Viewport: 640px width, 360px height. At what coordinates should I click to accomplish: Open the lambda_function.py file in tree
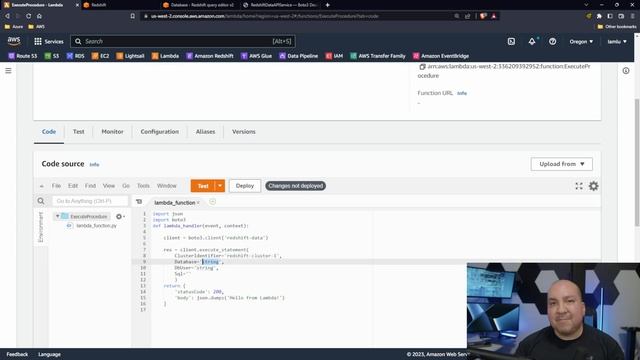click(x=96, y=226)
